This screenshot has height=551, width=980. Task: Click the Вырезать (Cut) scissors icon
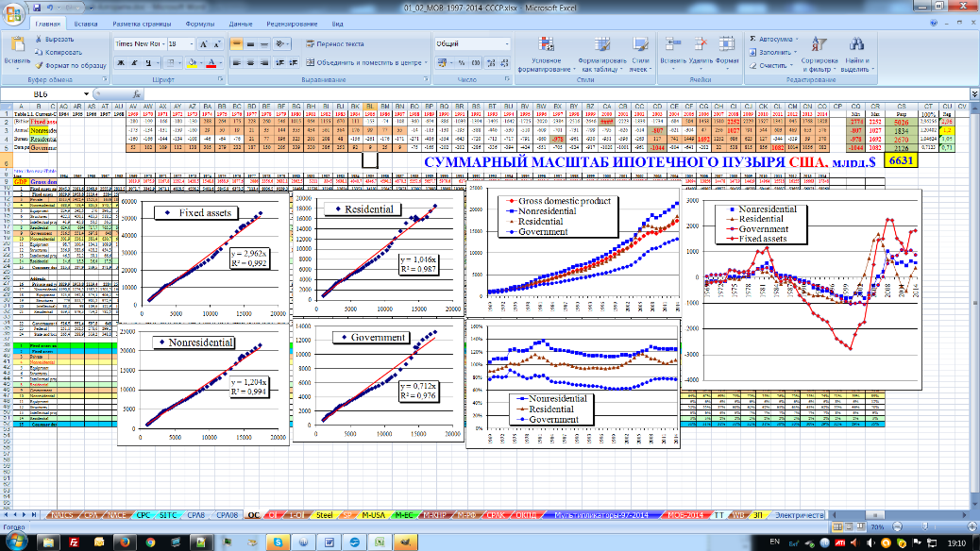(x=38, y=40)
